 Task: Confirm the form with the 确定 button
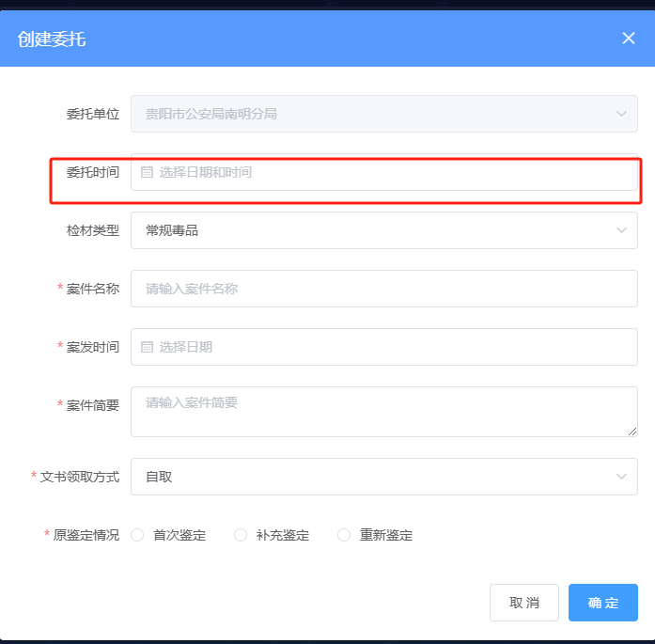click(x=602, y=603)
